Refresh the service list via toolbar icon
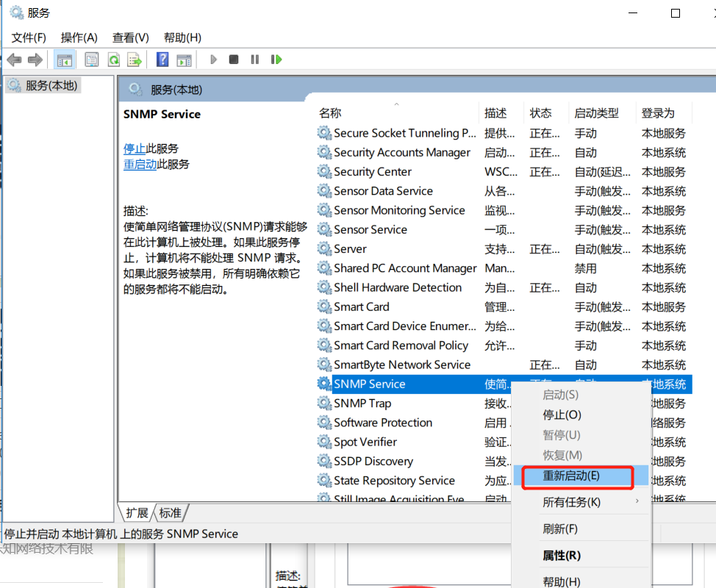The height and width of the screenshot is (588, 716). 115,59
